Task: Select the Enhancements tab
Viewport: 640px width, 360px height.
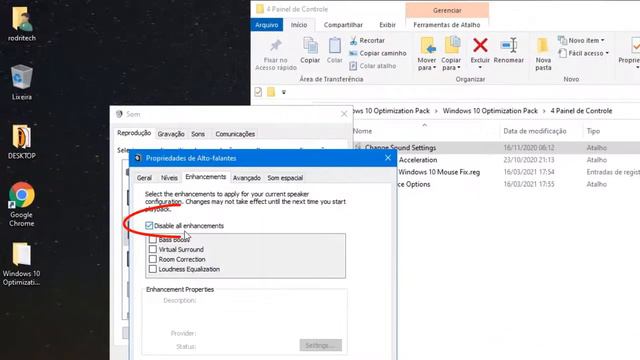Action: click(205, 177)
